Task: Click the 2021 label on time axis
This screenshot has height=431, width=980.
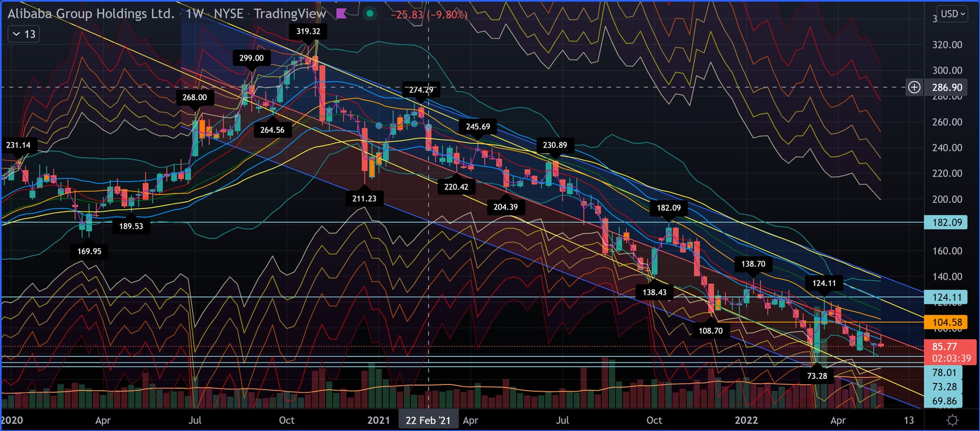Action: [378, 420]
